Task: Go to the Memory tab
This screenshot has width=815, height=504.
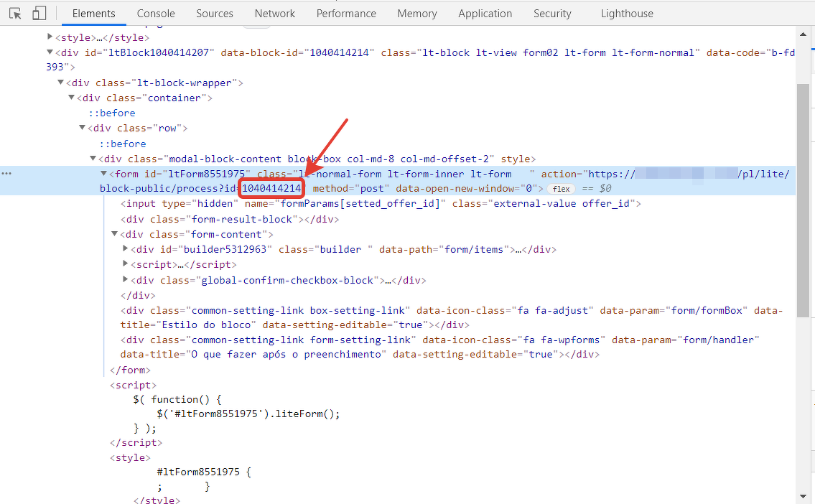Action: (416, 14)
